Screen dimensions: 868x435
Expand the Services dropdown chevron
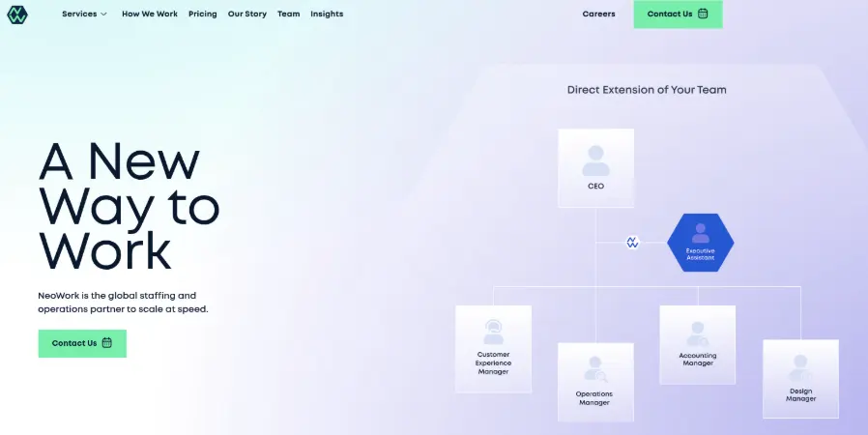tap(103, 14)
